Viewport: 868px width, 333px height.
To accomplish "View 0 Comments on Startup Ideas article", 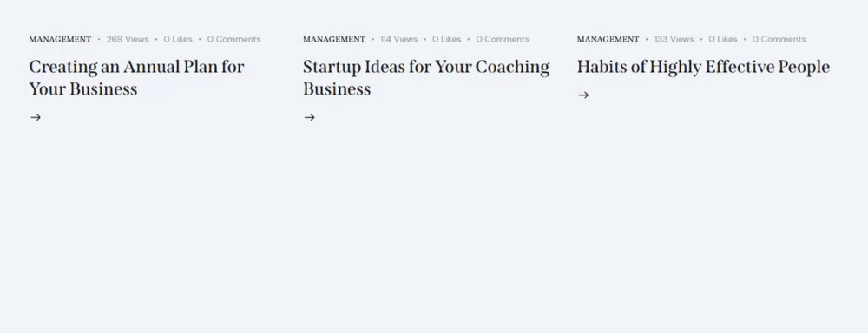I will click(503, 39).
